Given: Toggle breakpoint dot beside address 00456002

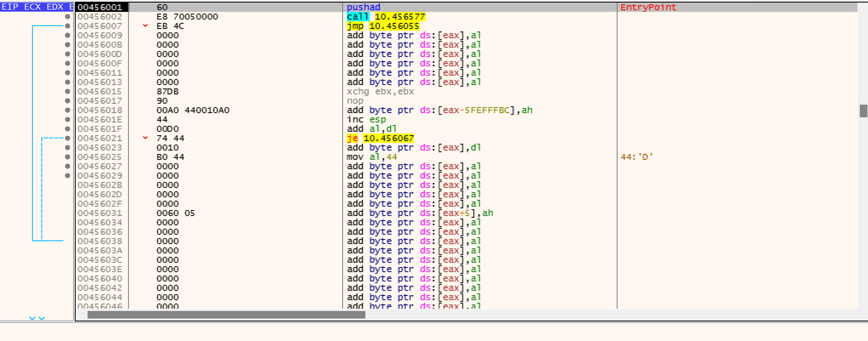Looking at the screenshot, I should pyautogui.click(x=67, y=16).
